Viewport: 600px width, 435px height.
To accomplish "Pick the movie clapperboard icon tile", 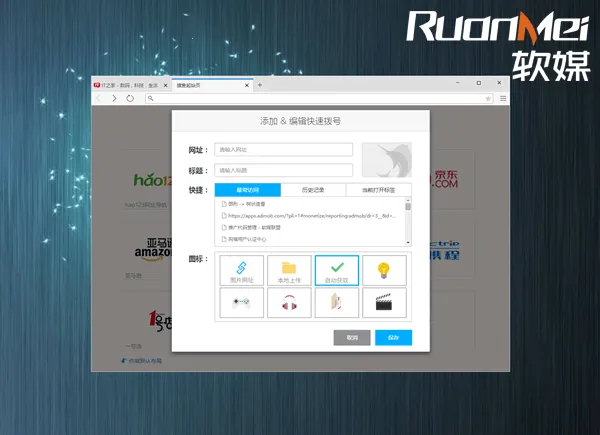I will pos(383,303).
